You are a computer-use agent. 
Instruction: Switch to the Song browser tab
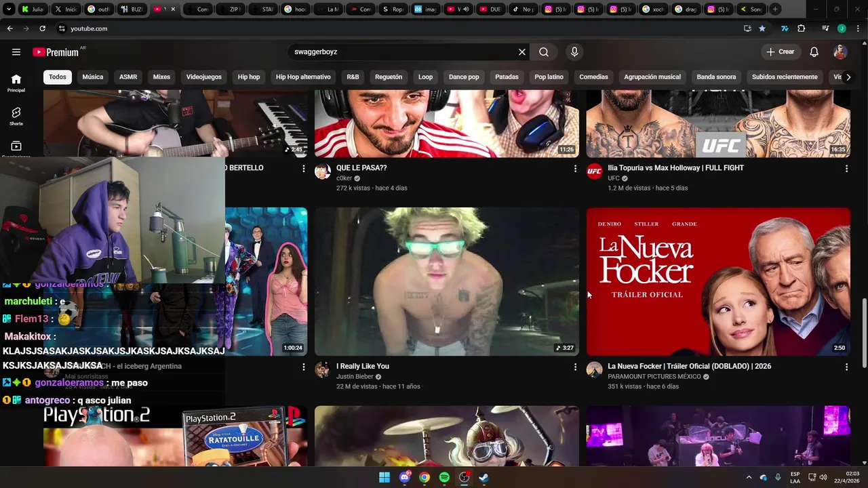[x=751, y=9]
